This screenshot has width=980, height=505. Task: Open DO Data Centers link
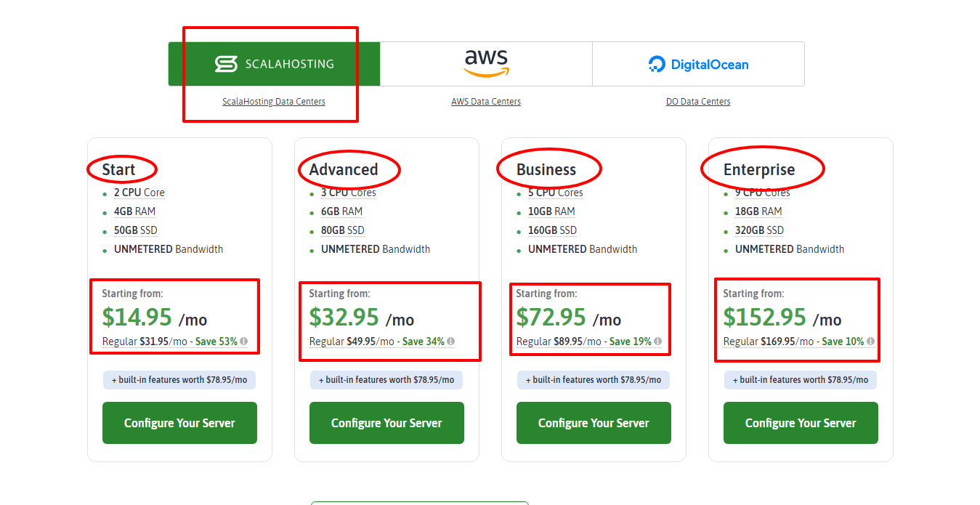(698, 102)
